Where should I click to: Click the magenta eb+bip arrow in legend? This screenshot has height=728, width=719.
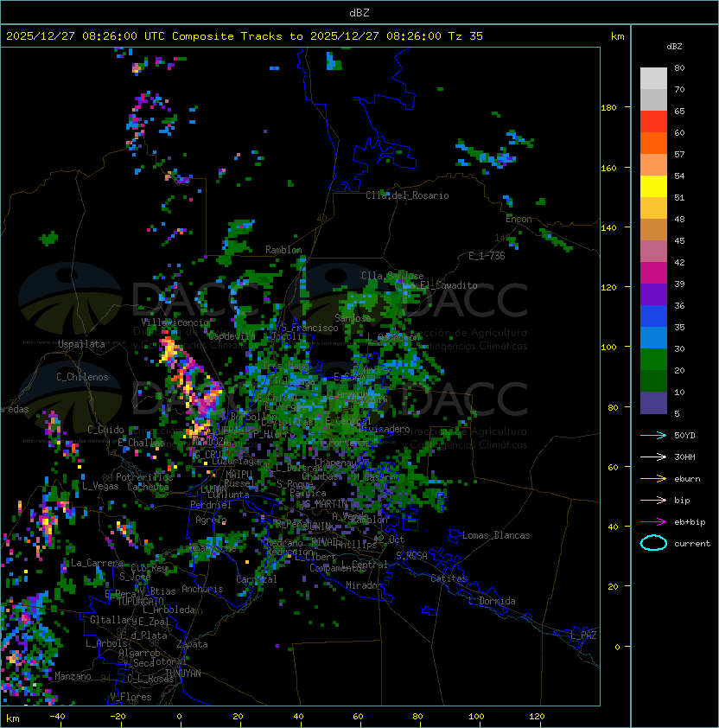coord(653,522)
